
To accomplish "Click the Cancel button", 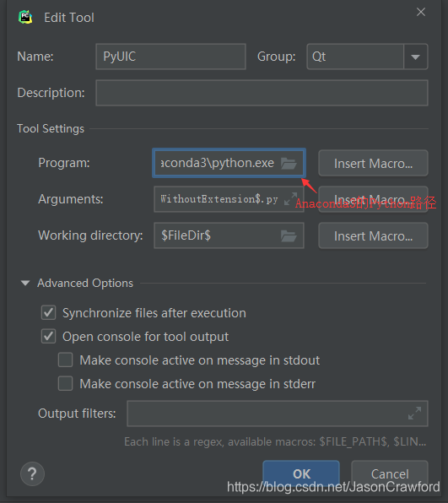I will pos(390,473).
